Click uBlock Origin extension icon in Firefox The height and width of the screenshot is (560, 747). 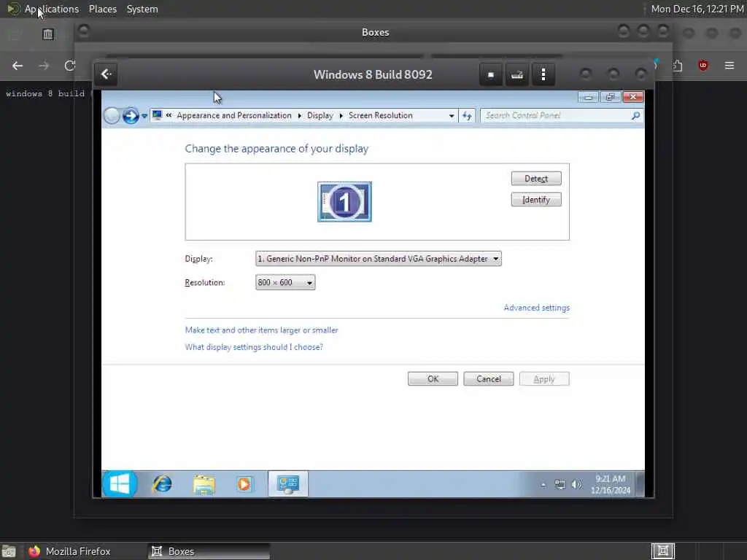click(703, 65)
